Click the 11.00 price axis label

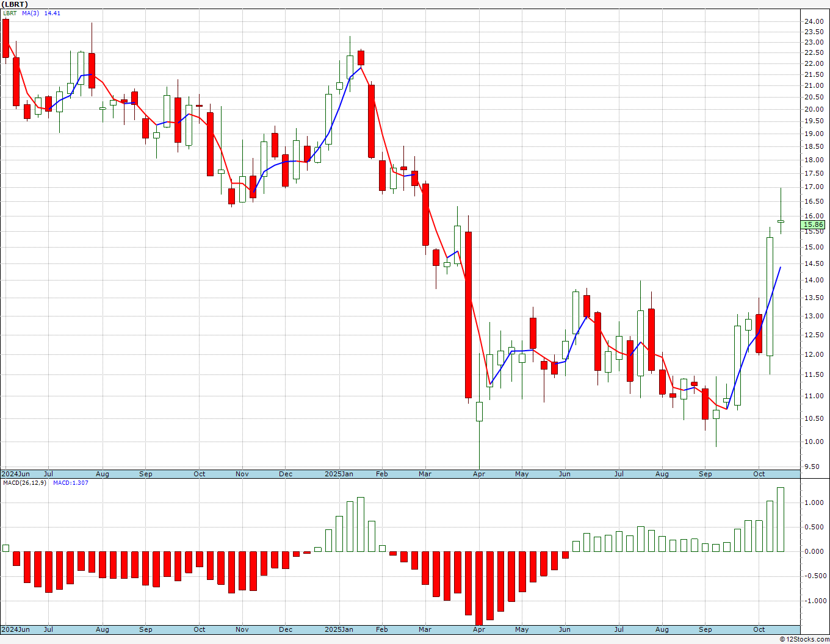tap(814, 396)
